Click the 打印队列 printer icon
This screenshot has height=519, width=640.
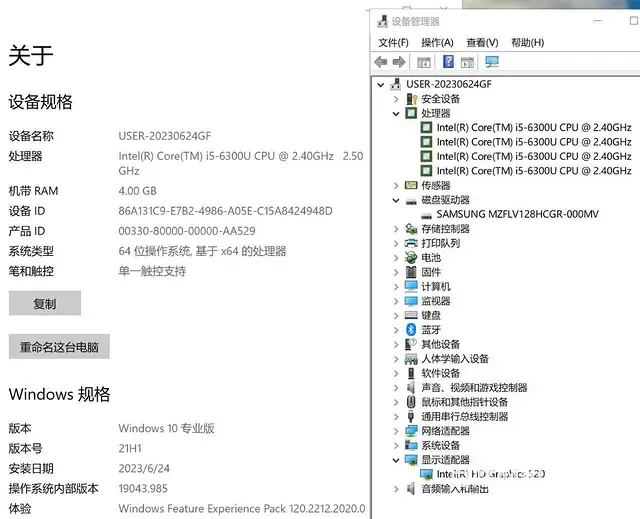pos(411,243)
